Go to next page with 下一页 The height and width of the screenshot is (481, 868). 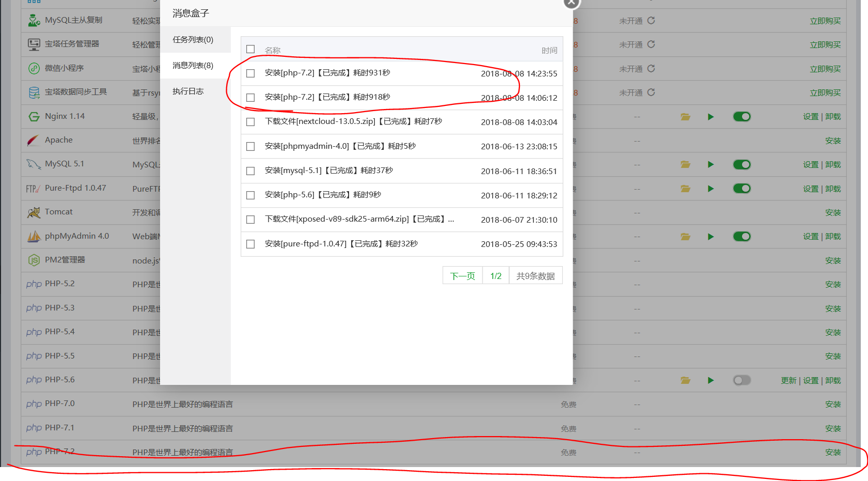[x=463, y=276]
